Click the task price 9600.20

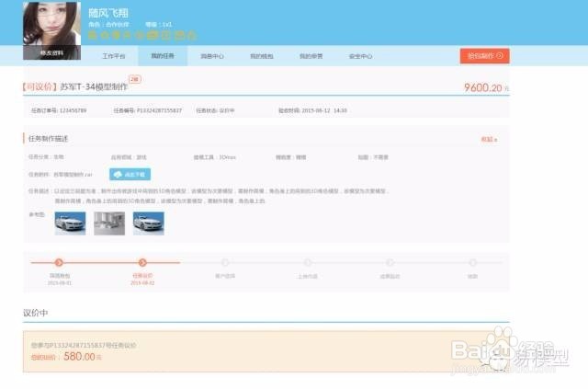[483, 87]
